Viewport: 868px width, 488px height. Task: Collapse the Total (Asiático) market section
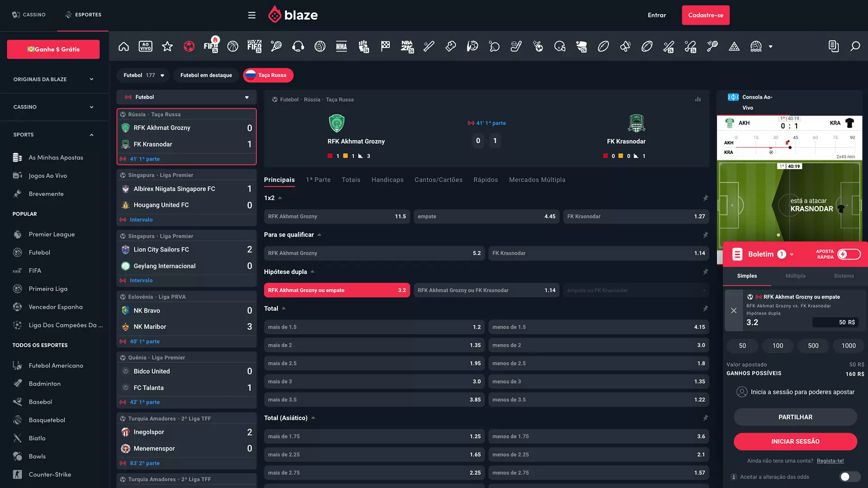[x=313, y=418]
